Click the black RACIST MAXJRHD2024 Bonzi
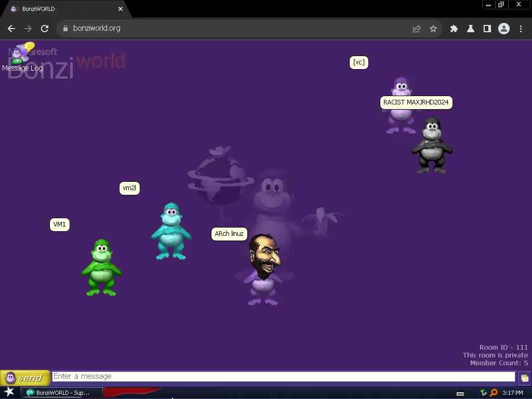Screen dimensions: 532x399 tap(432, 146)
